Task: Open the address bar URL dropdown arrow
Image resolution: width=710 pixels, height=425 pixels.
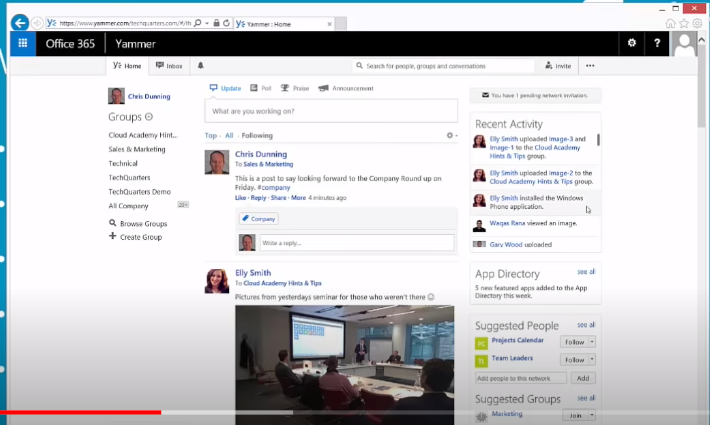Action: (x=207, y=23)
